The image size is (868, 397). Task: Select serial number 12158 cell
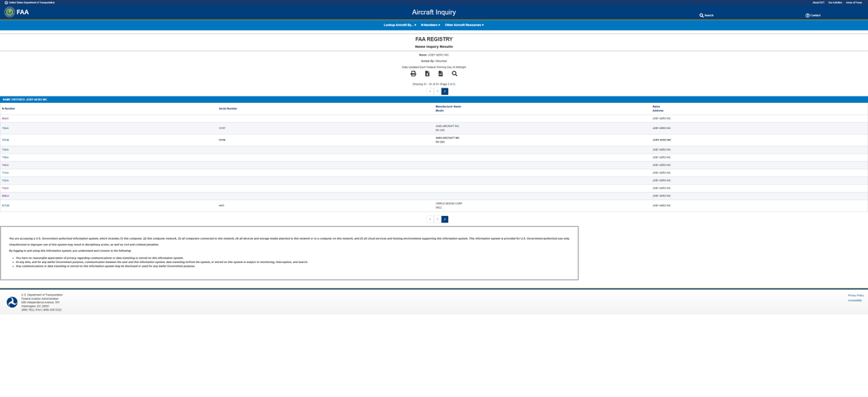coord(222,140)
